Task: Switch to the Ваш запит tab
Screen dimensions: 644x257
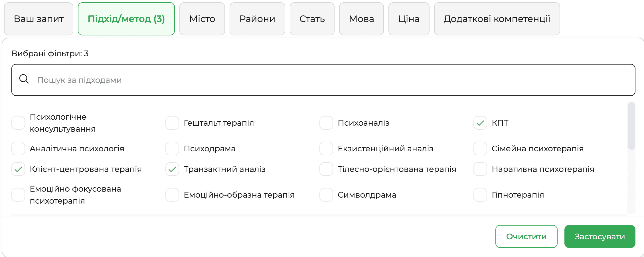Action: pos(39,19)
